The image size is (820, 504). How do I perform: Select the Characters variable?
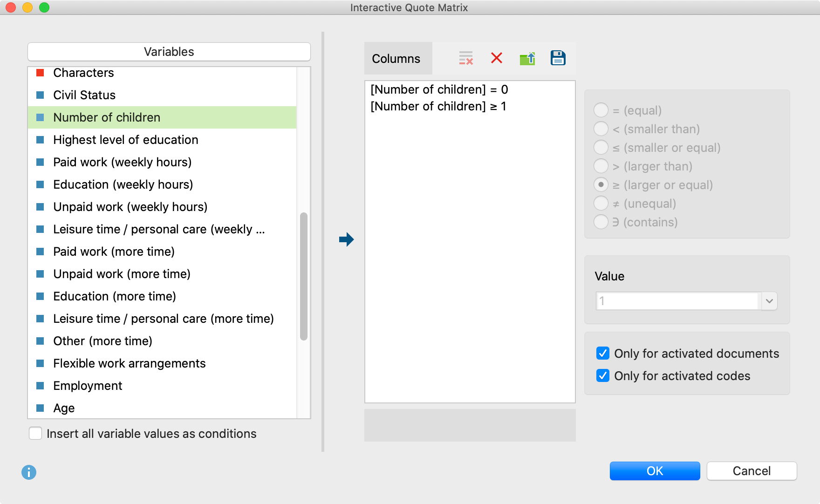tap(162, 73)
